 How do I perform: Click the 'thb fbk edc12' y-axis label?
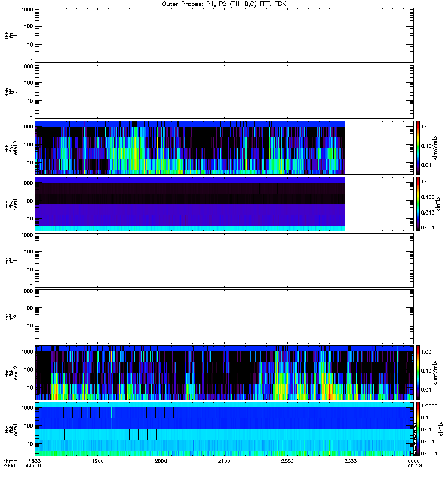(11, 148)
